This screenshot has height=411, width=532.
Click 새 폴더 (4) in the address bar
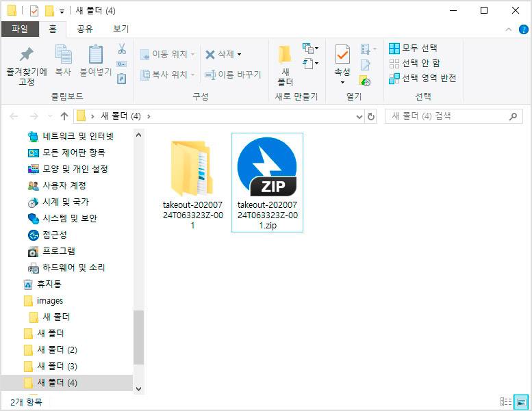click(x=121, y=116)
